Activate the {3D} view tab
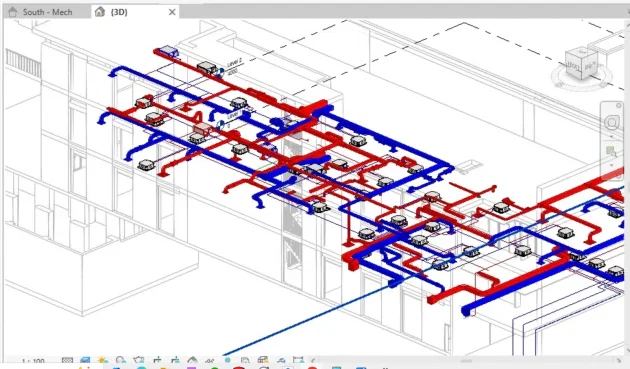This screenshot has height=369, width=630. point(119,12)
